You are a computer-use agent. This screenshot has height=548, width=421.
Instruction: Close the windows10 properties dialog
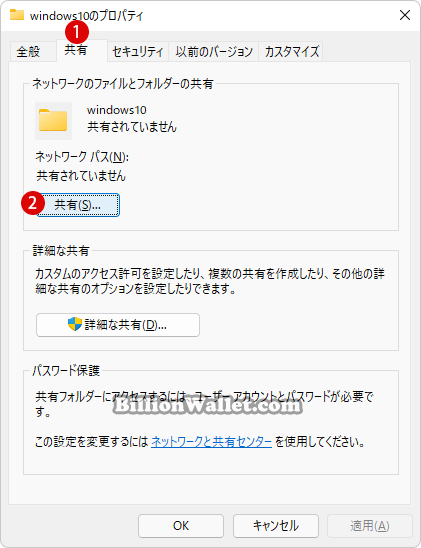[405, 15]
